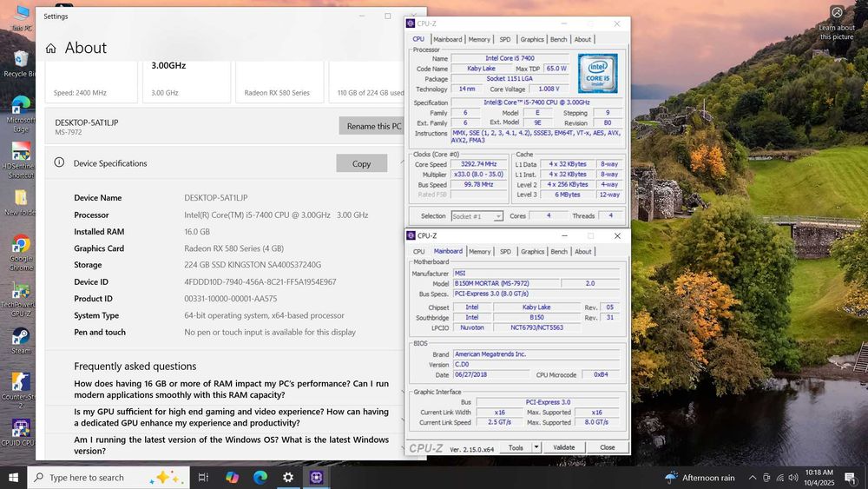Open the volume speaker tray icon
This screenshot has height=489, width=868.
(x=793, y=478)
